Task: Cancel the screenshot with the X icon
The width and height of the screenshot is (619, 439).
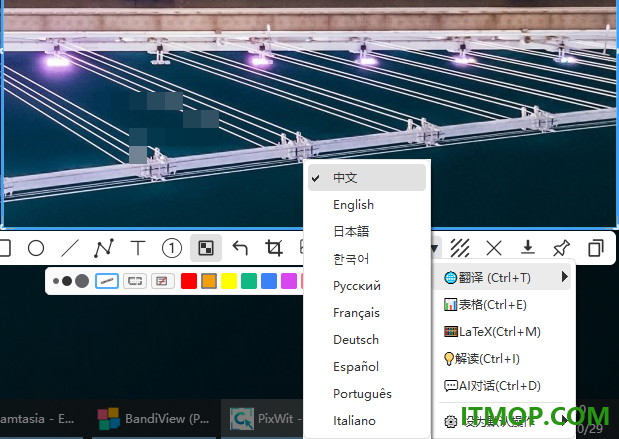Action: pos(494,248)
